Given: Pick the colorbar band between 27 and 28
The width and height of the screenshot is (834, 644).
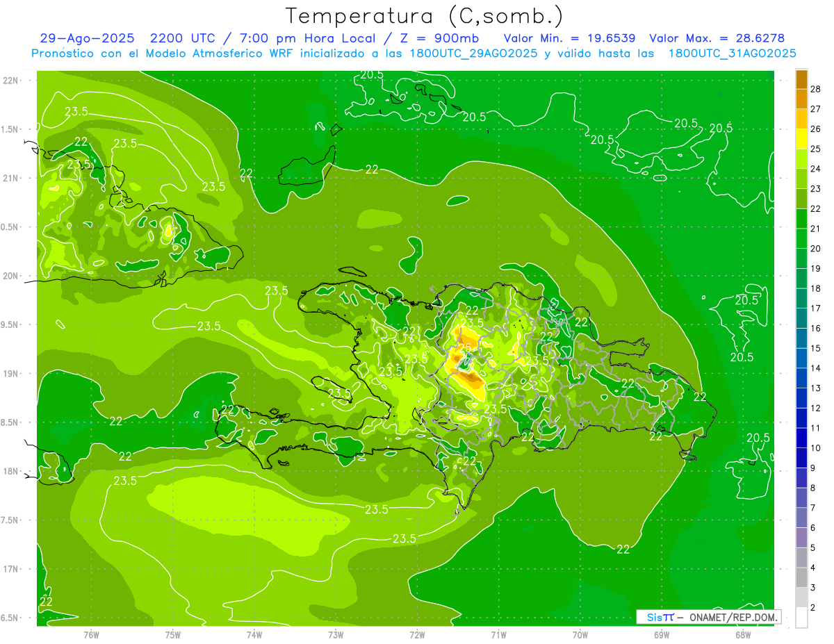Looking at the screenshot, I should (801, 99).
